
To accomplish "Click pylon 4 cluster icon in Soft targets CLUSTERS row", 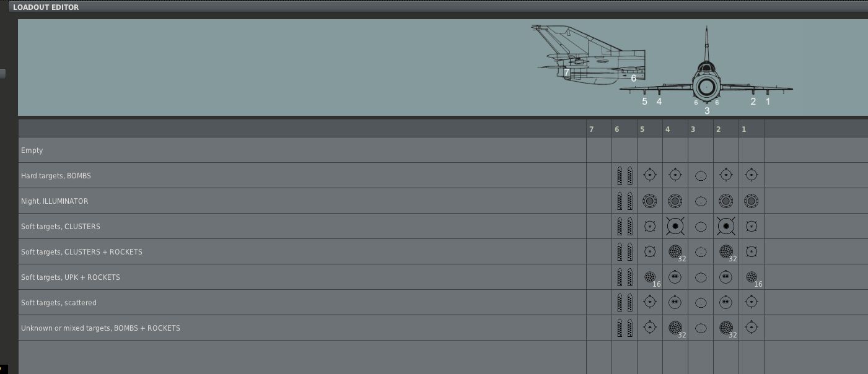I will (675, 226).
